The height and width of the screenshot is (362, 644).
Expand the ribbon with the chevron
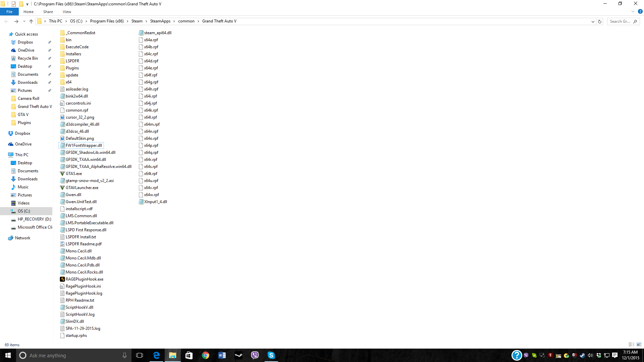point(633,12)
